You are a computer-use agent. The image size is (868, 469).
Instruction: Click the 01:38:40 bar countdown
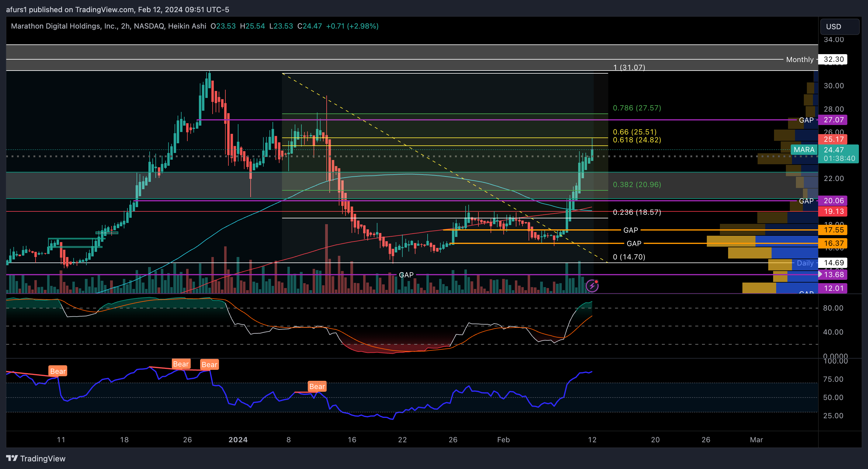[x=839, y=158]
